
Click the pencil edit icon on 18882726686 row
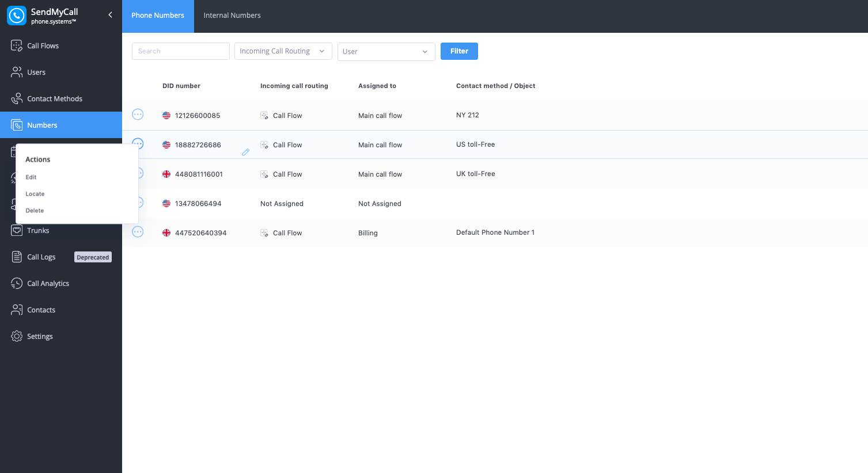(246, 152)
